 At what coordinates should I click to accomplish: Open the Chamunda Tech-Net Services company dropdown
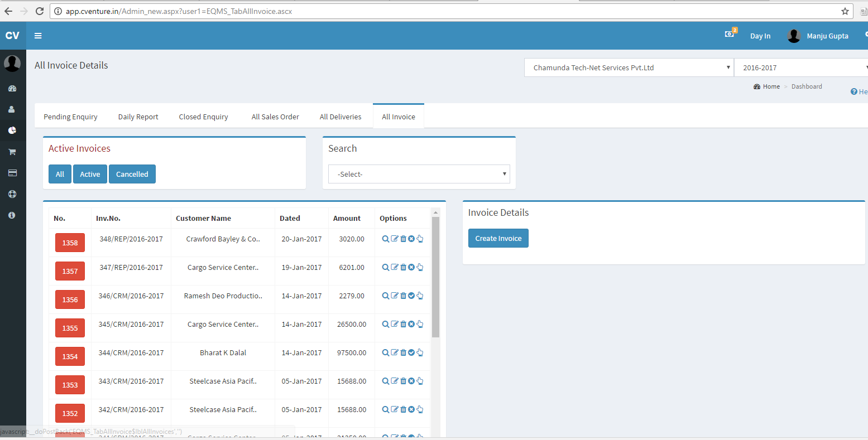629,67
